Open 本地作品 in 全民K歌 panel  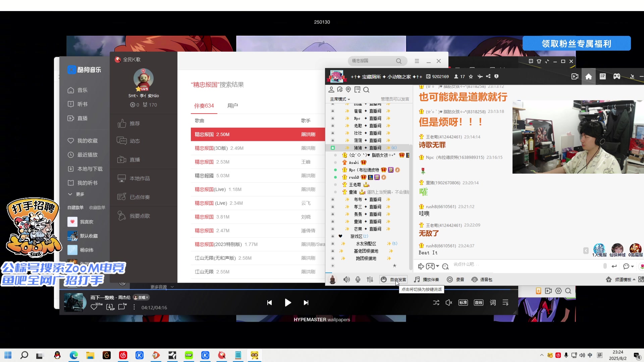tap(134, 179)
